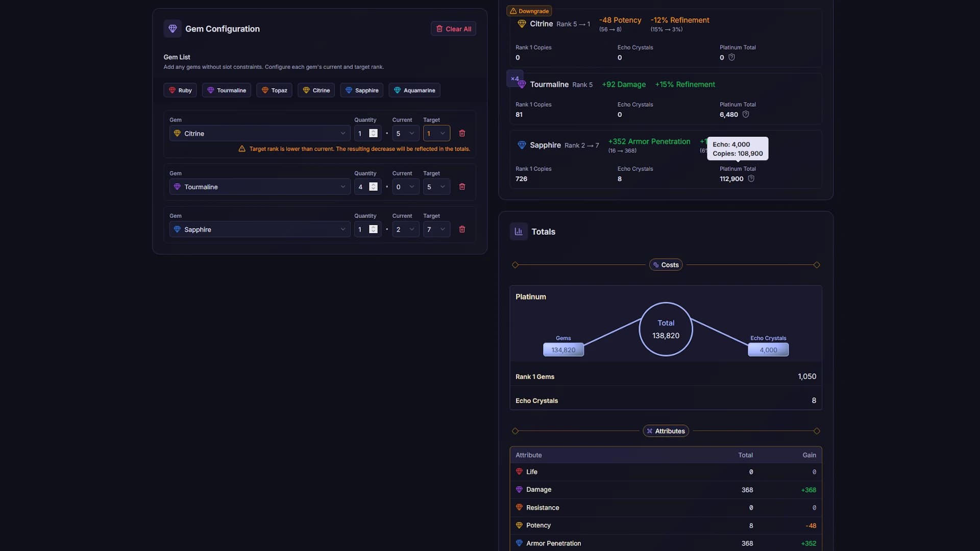Click Life attribute gem icon
This screenshot has height=551, width=980.
point(519,472)
